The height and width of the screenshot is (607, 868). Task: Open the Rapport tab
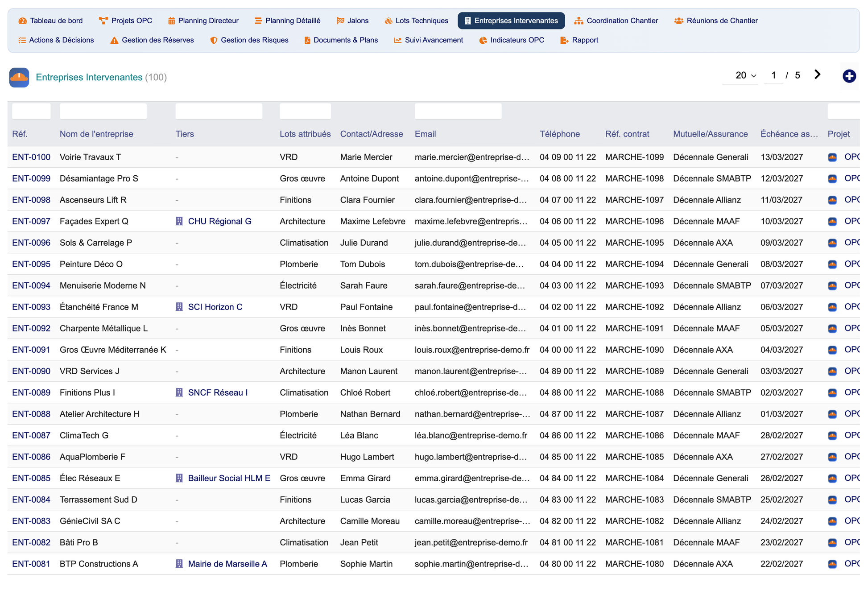(x=579, y=40)
